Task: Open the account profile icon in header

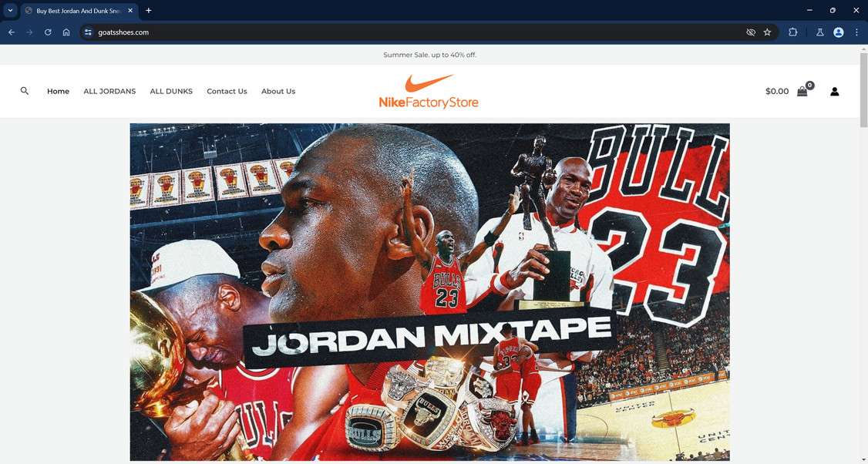Action: 834,92
